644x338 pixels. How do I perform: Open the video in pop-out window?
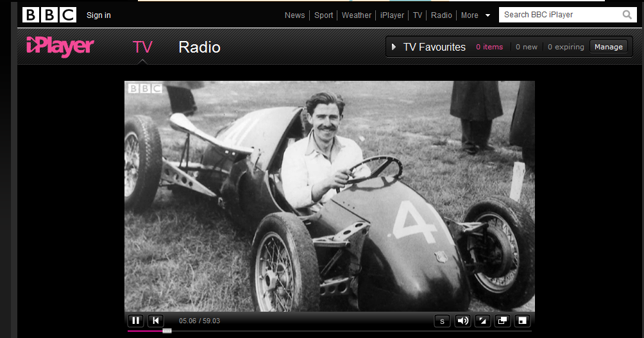coord(502,321)
